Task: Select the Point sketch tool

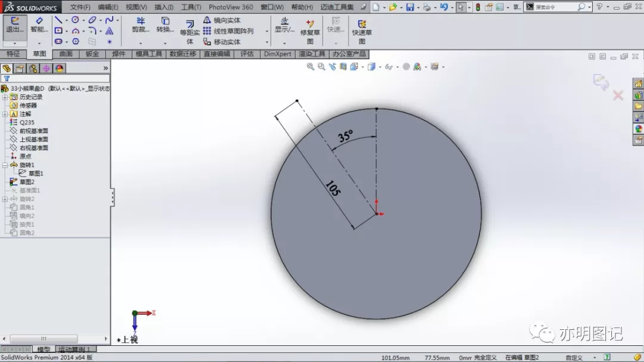Action: (x=109, y=42)
